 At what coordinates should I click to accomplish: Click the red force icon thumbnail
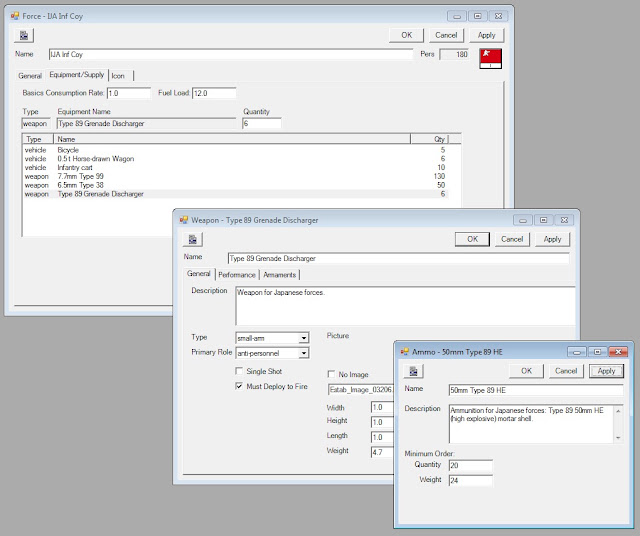[490, 58]
